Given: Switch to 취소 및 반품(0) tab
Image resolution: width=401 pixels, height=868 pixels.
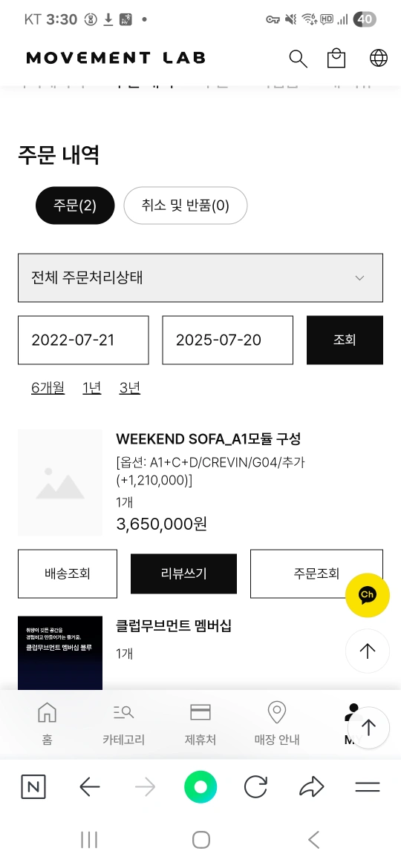Looking at the screenshot, I should pos(185,206).
